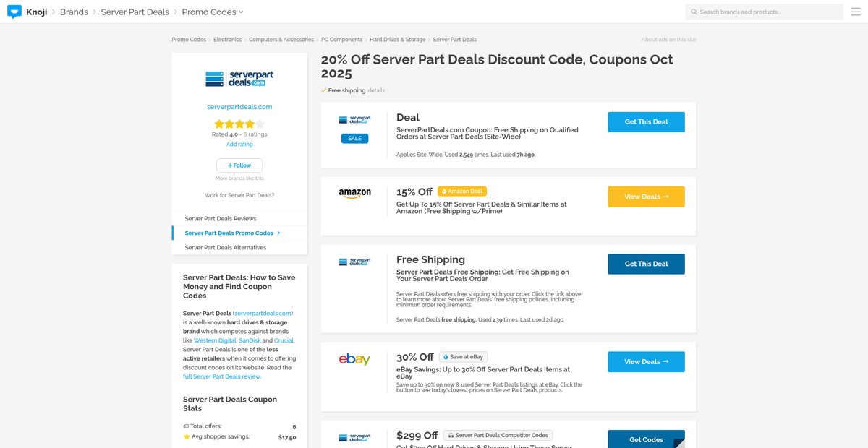Follow Server Part Deals brand
Viewport: 868px width, 448px height.
click(239, 165)
